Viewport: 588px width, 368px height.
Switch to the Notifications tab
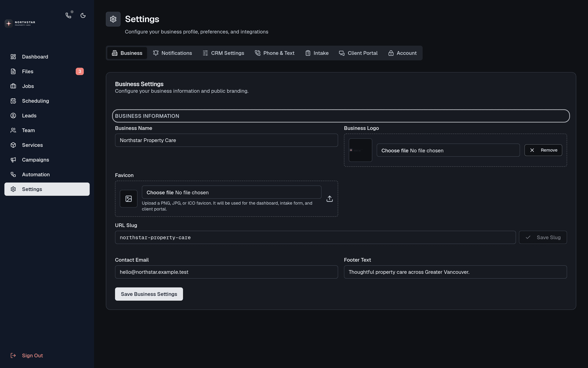tap(172, 53)
